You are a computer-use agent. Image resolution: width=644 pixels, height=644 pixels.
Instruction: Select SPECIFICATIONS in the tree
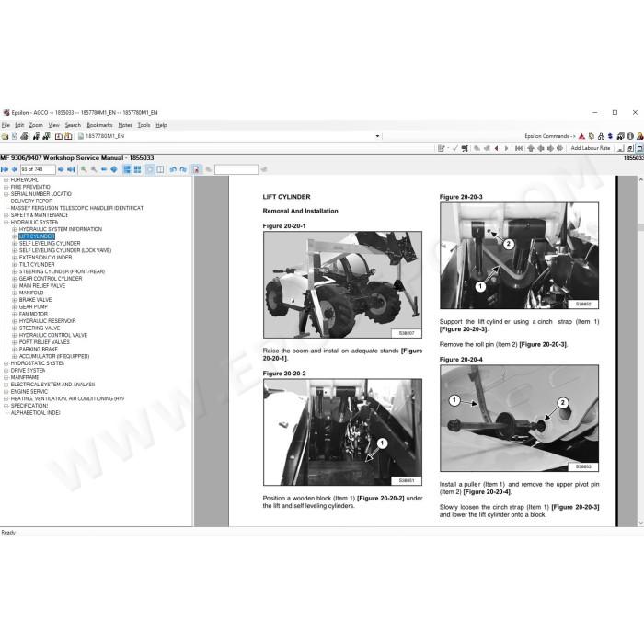pos(29,406)
